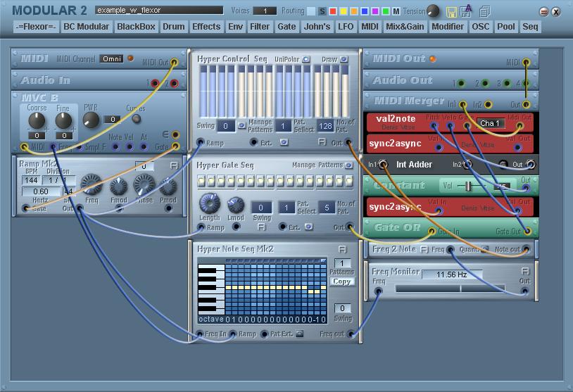Click the -=Flexor=- button
This screenshot has height=392, width=573.
click(35, 27)
